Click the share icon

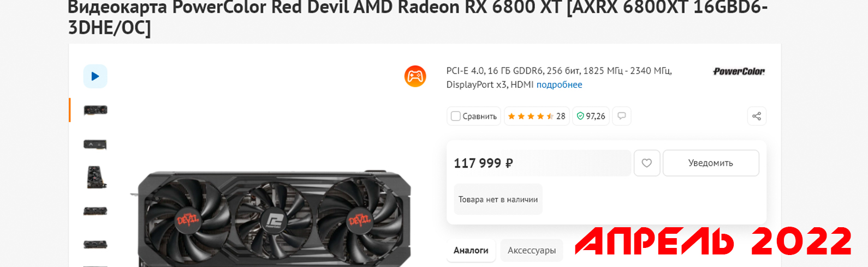click(757, 116)
